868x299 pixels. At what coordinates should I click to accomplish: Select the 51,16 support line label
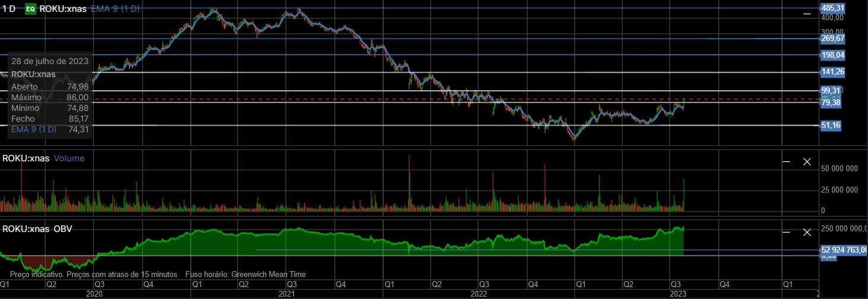(x=830, y=125)
